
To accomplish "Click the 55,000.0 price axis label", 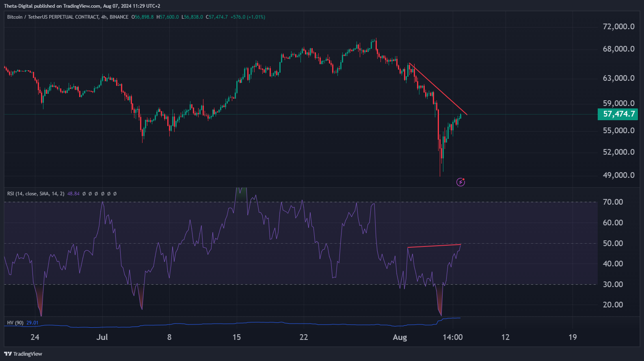I will click(x=618, y=130).
